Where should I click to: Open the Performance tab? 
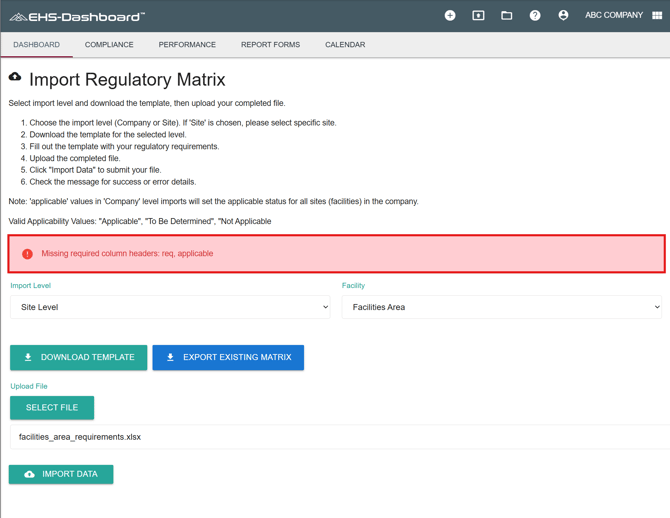[x=187, y=45]
